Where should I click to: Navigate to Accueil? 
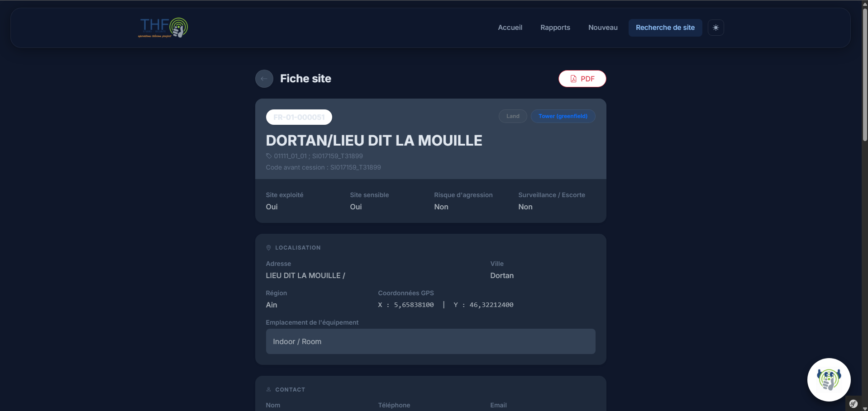pyautogui.click(x=510, y=28)
